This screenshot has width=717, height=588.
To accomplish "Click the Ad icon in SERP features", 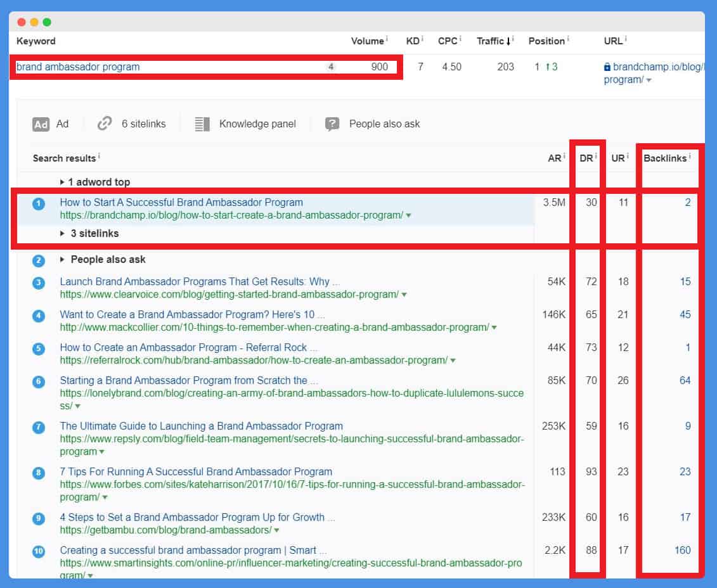I will pyautogui.click(x=41, y=124).
